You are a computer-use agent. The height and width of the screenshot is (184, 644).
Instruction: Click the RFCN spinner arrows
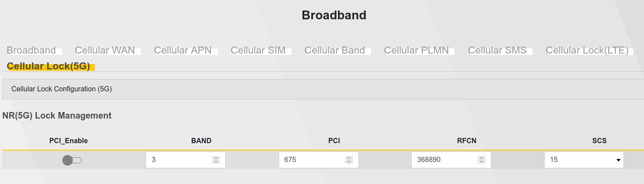coord(482,160)
